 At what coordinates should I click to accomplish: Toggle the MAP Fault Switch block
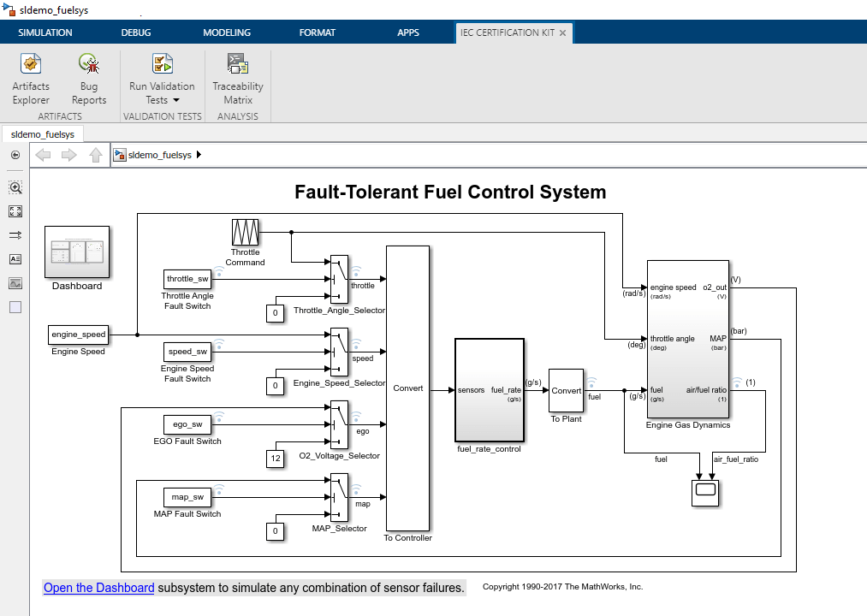[x=187, y=497]
